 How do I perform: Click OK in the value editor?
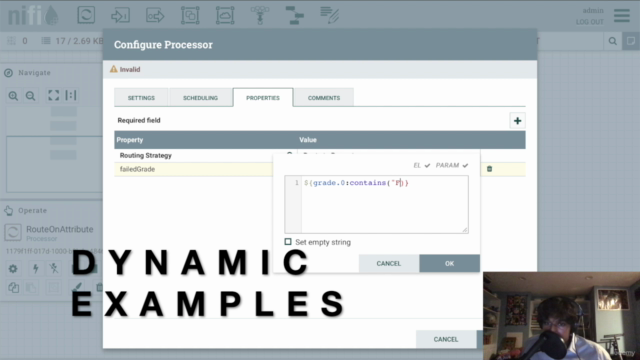tap(449, 264)
